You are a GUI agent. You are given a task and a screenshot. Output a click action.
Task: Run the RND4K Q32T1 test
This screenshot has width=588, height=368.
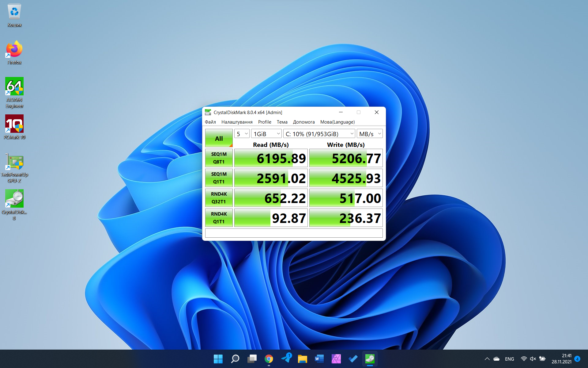coord(219,198)
